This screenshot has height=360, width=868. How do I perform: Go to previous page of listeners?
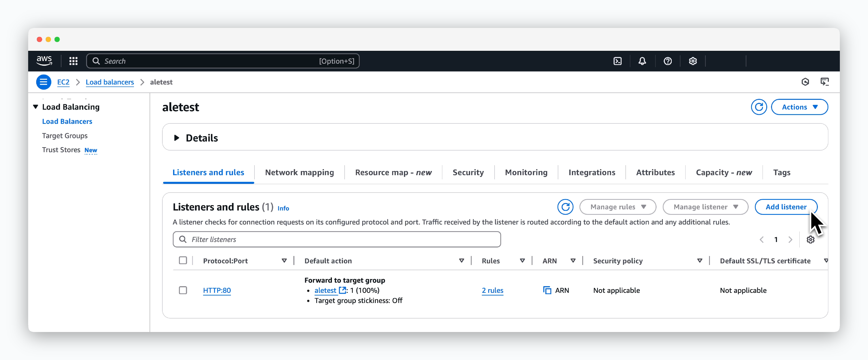(762, 240)
